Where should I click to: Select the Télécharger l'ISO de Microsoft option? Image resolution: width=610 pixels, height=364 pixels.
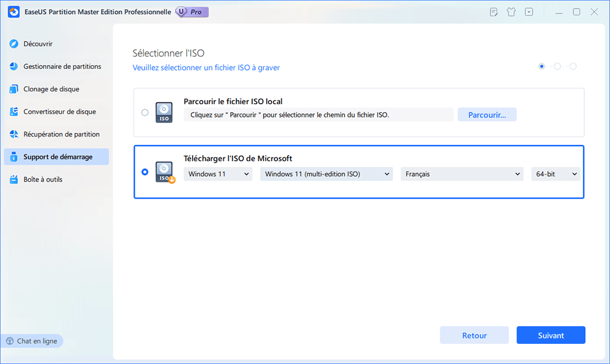pyautogui.click(x=145, y=171)
